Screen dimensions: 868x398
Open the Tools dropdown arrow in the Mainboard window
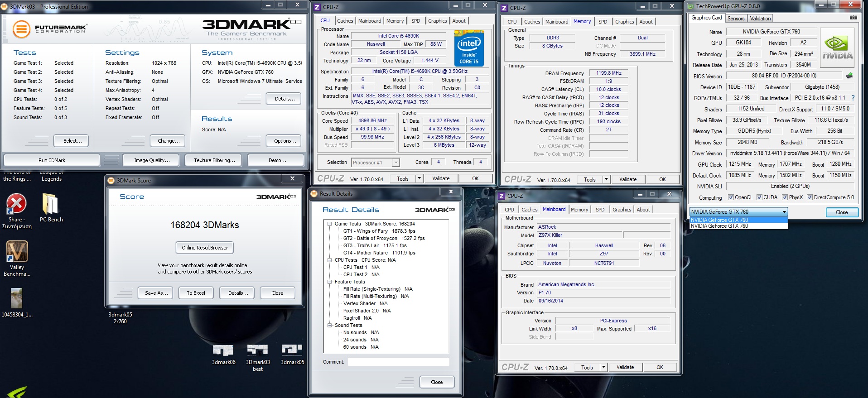(x=603, y=367)
